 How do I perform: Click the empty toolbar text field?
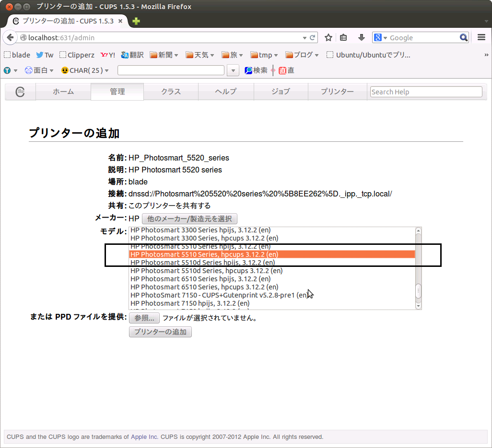coord(171,70)
